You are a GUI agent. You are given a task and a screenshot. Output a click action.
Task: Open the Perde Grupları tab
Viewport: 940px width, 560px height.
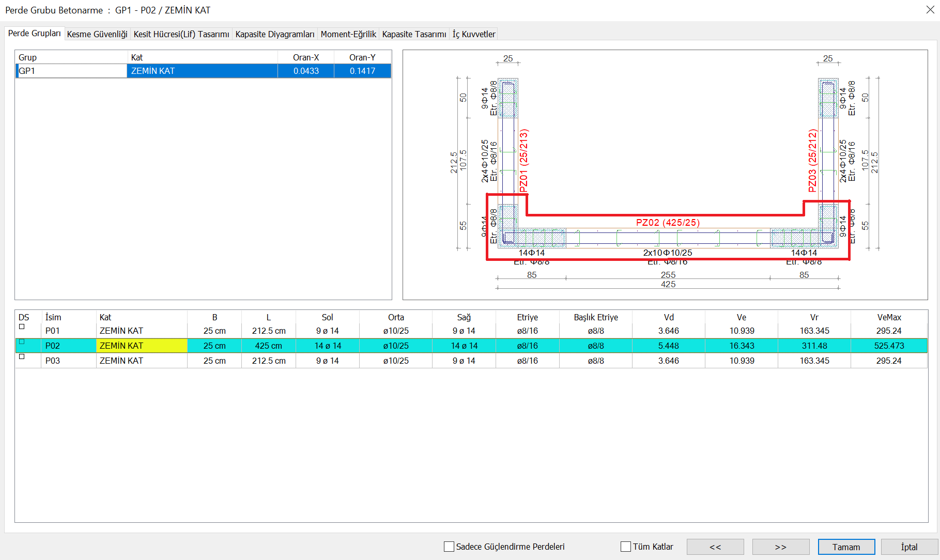[34, 33]
